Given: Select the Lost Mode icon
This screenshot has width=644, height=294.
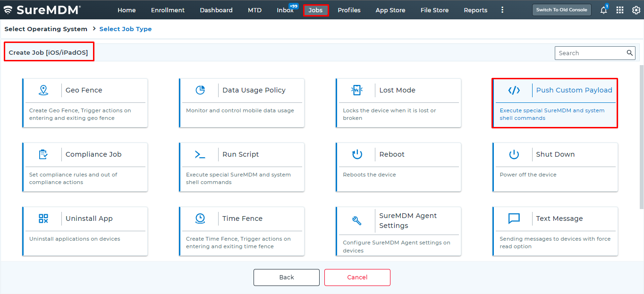Looking at the screenshot, I should point(356,90).
